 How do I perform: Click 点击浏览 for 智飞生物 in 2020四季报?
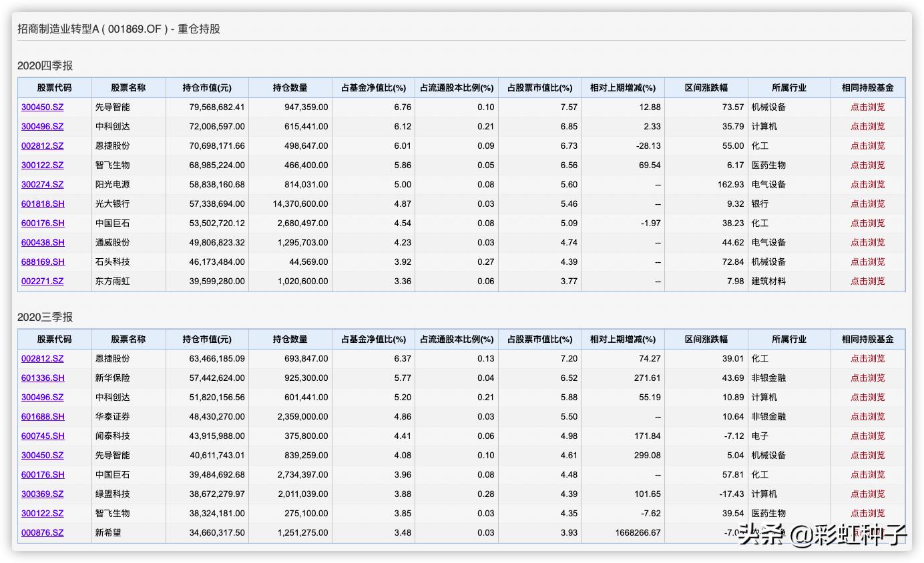click(867, 165)
